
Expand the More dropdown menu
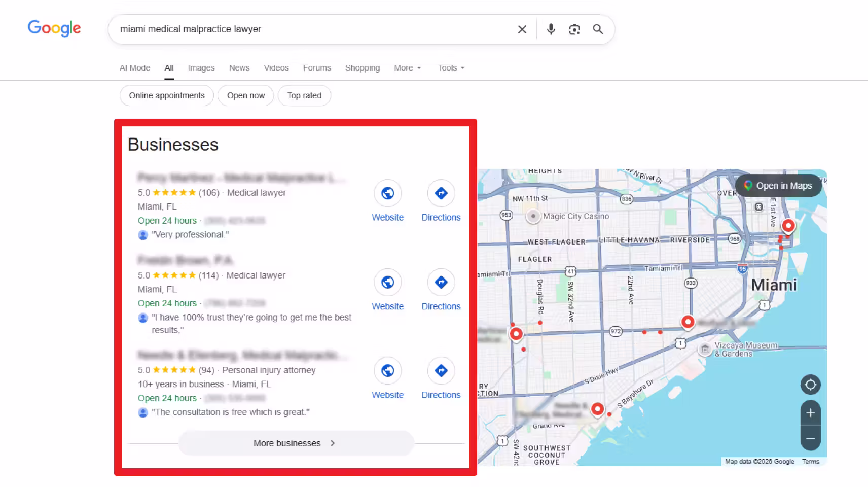click(x=408, y=67)
